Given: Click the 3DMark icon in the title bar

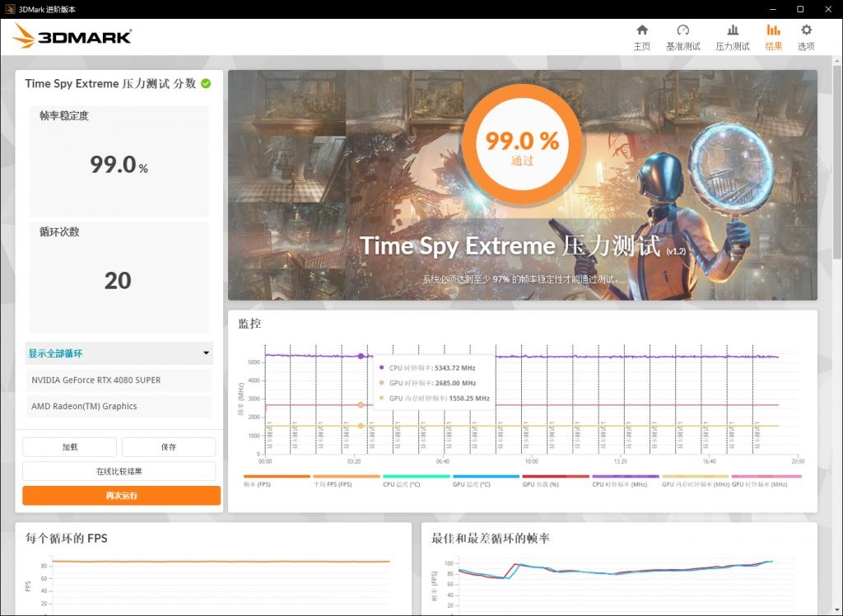Looking at the screenshot, I should [x=10, y=9].
